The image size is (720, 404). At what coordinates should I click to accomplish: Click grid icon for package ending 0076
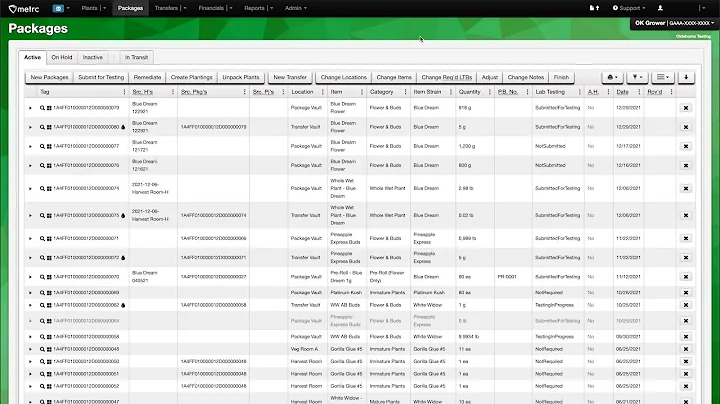(49, 165)
